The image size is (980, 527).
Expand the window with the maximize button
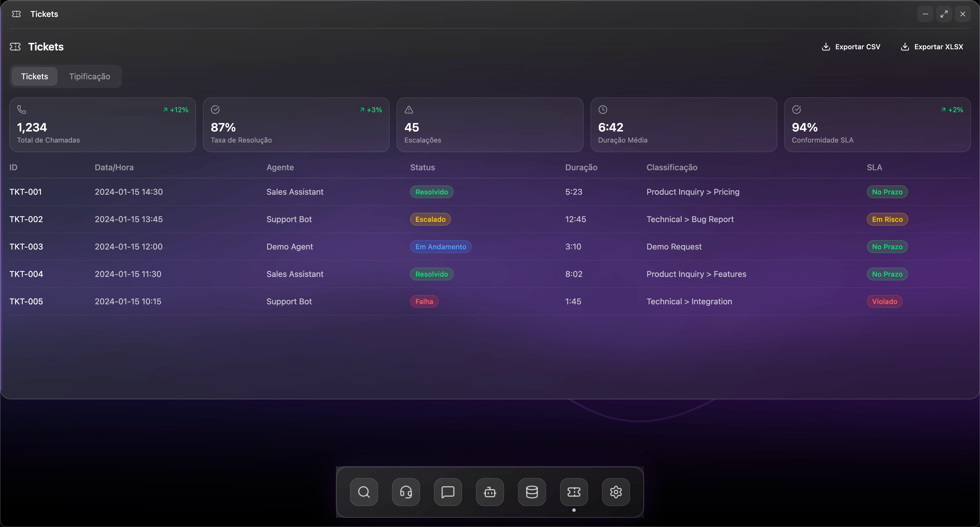click(x=944, y=14)
